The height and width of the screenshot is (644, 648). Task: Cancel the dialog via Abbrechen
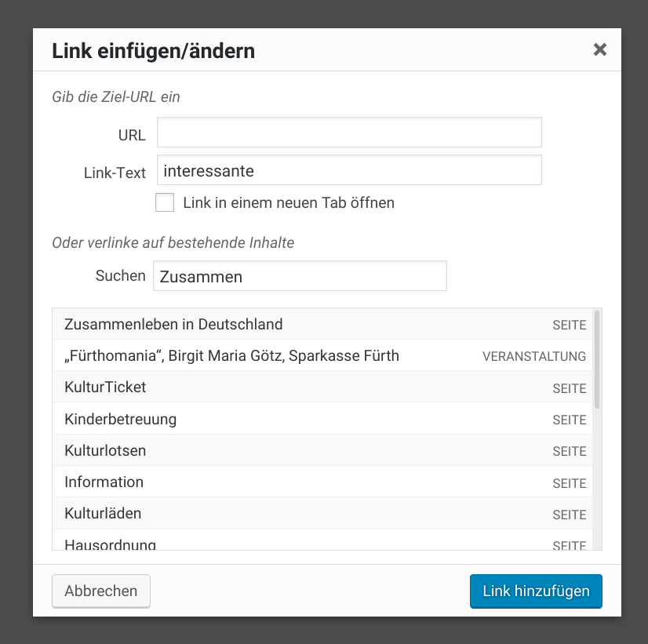point(100,591)
